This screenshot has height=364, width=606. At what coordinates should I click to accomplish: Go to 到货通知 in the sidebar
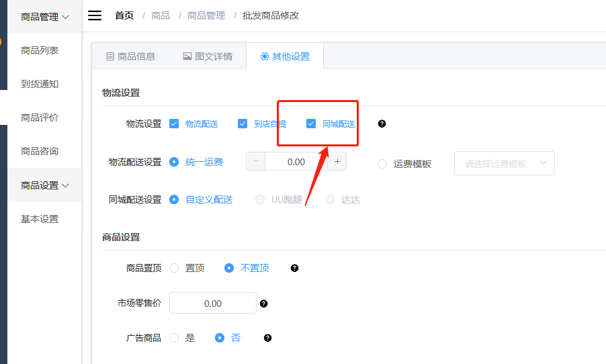pos(40,84)
